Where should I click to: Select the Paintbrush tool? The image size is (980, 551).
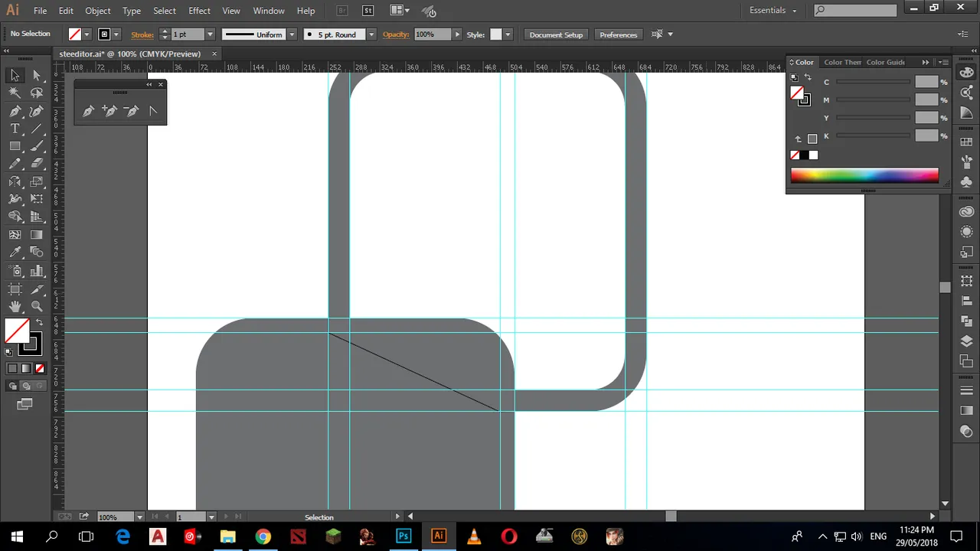[36, 146]
